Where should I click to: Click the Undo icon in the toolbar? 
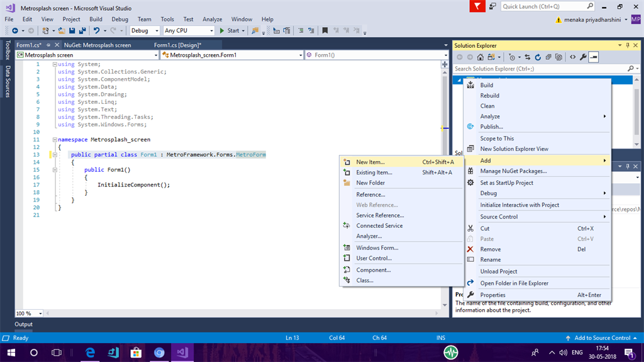pos(96,30)
